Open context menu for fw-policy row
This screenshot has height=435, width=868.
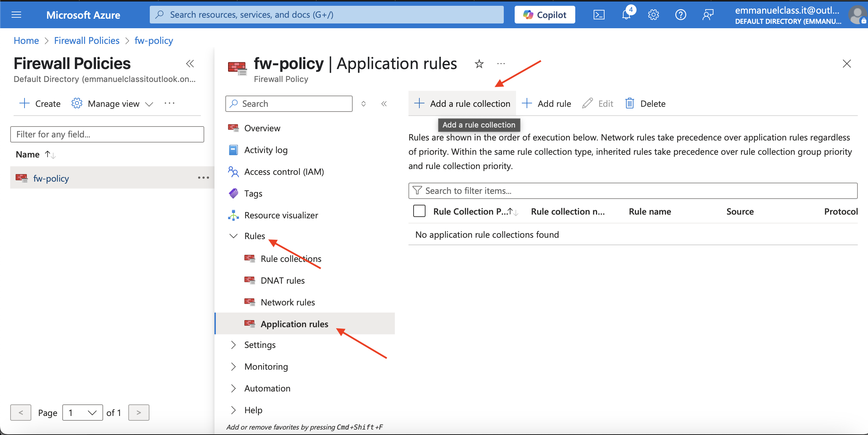pyautogui.click(x=203, y=178)
